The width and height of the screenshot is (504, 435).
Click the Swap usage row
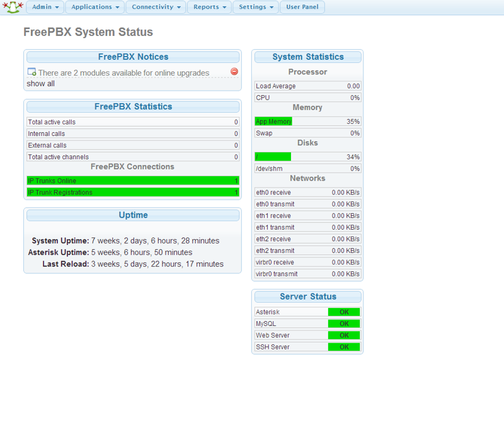click(x=307, y=133)
